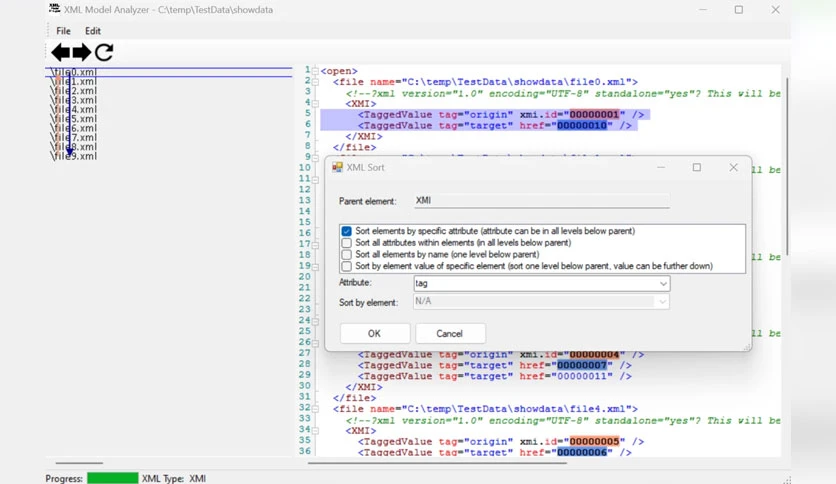
Task: Collapse the fold marker at line 24
Action: click(x=316, y=321)
